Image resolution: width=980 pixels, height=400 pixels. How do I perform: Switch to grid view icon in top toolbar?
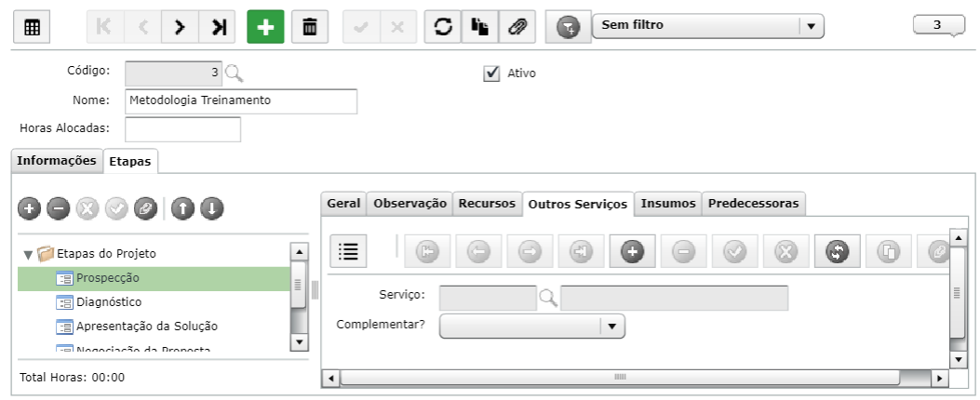tap(32, 28)
